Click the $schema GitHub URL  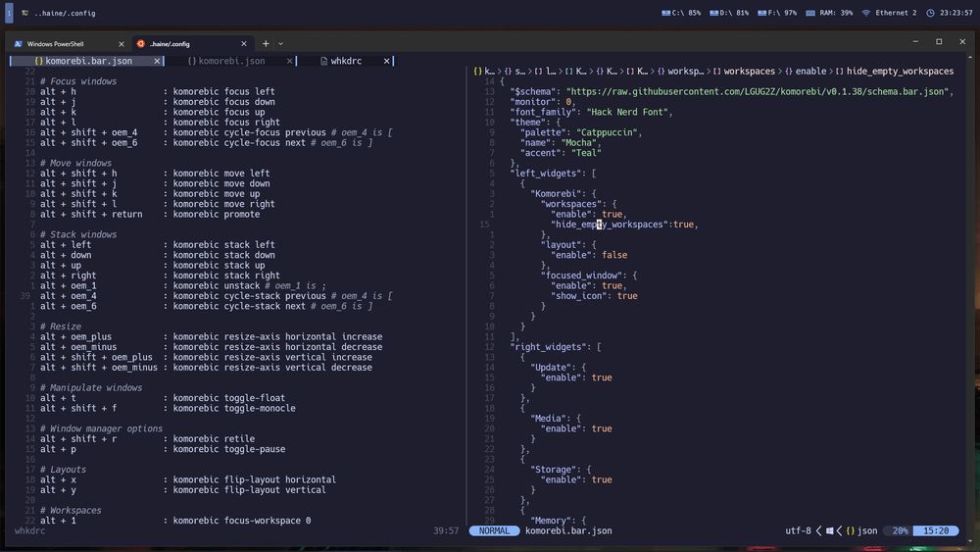[x=759, y=91]
